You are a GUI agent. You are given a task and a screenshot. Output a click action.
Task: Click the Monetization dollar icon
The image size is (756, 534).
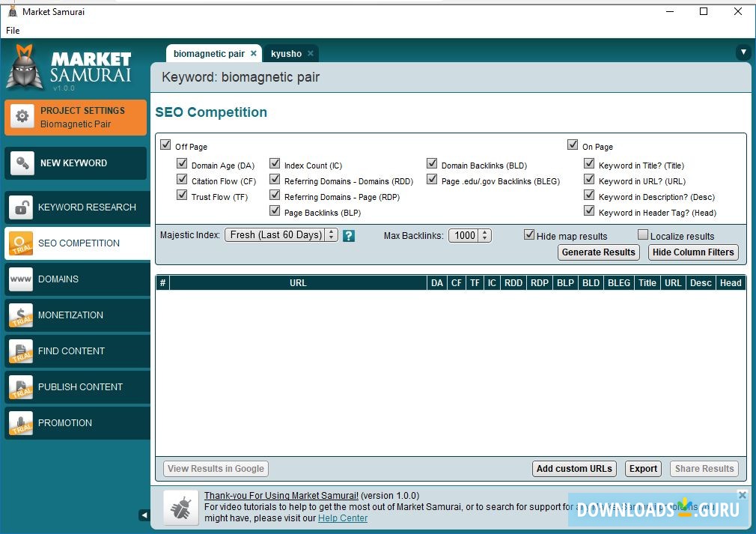point(21,315)
